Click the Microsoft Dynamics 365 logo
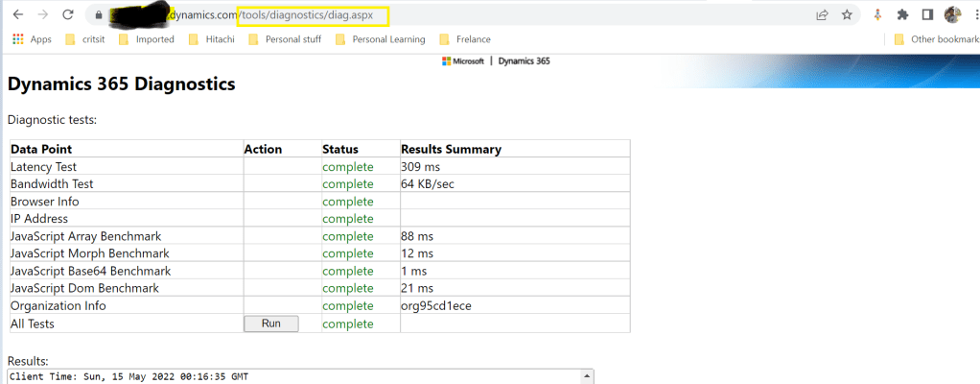This screenshot has height=384, width=980. pos(496,60)
